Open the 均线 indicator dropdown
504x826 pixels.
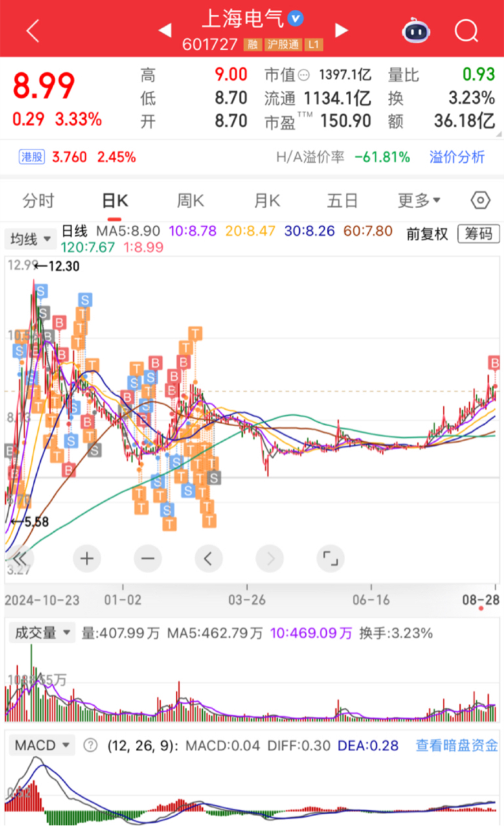tap(30, 239)
